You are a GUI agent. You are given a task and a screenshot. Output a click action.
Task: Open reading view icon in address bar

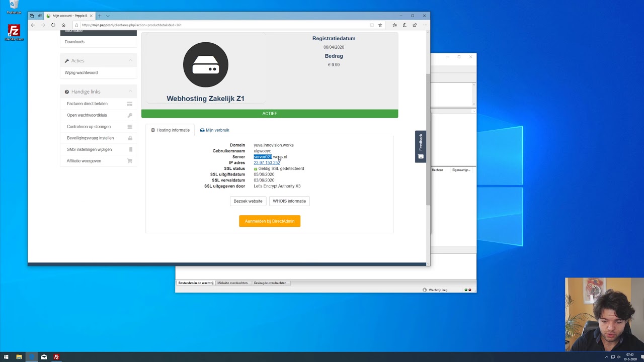tap(372, 25)
